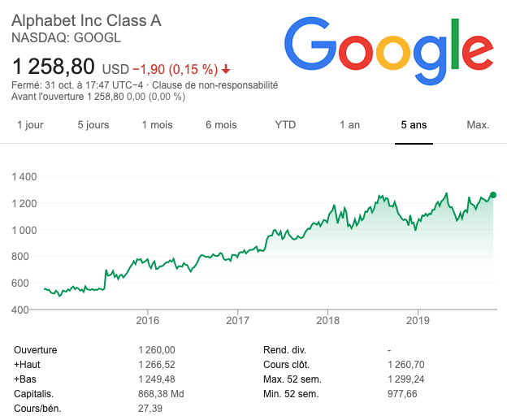Screen dimensions: 507x420
Task: Select the 5 ans tab
Action: pos(414,125)
